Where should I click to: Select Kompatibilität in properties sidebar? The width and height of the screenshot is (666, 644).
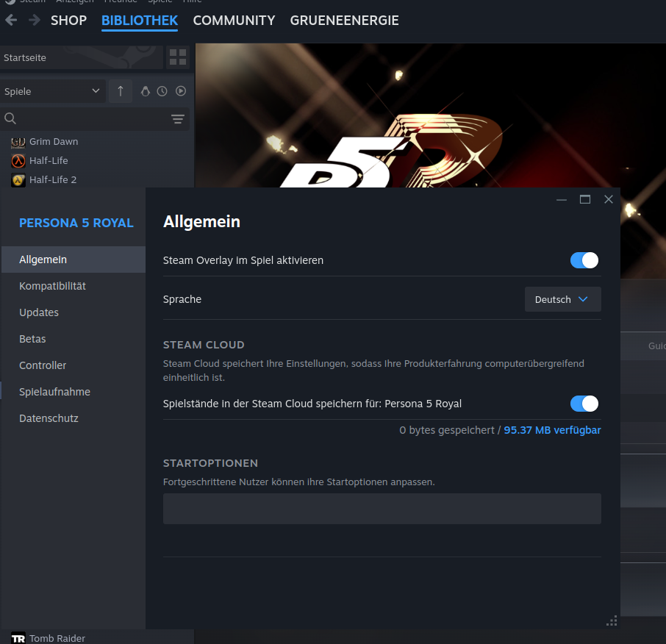[74, 286]
